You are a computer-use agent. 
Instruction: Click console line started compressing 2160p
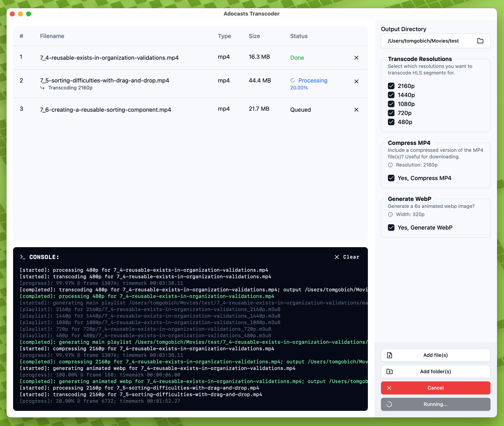click(147, 348)
